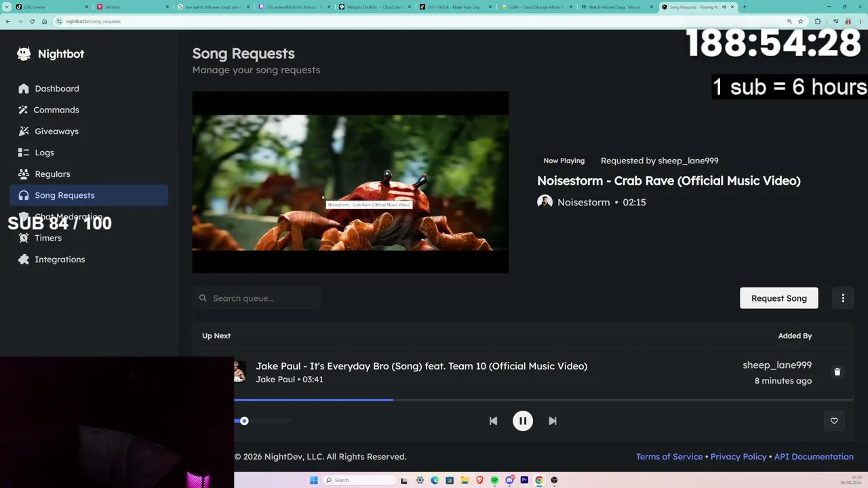Open the browser extensions icon
The width and height of the screenshot is (868, 488).
pos(817,21)
